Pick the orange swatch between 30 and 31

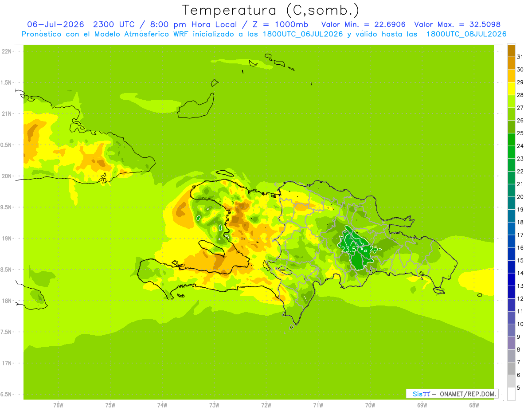(x=511, y=63)
